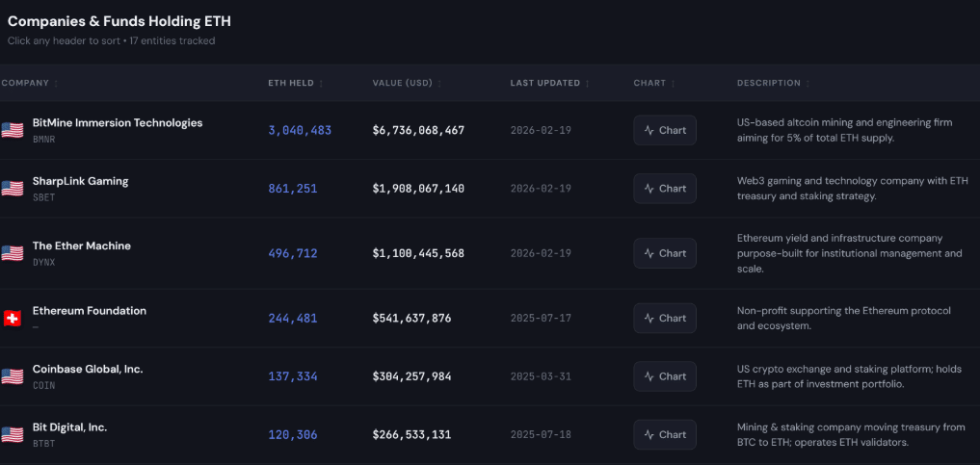This screenshot has height=465, width=980.
Task: Click the US flag icon next to Bit Digital
Action: (x=12, y=434)
